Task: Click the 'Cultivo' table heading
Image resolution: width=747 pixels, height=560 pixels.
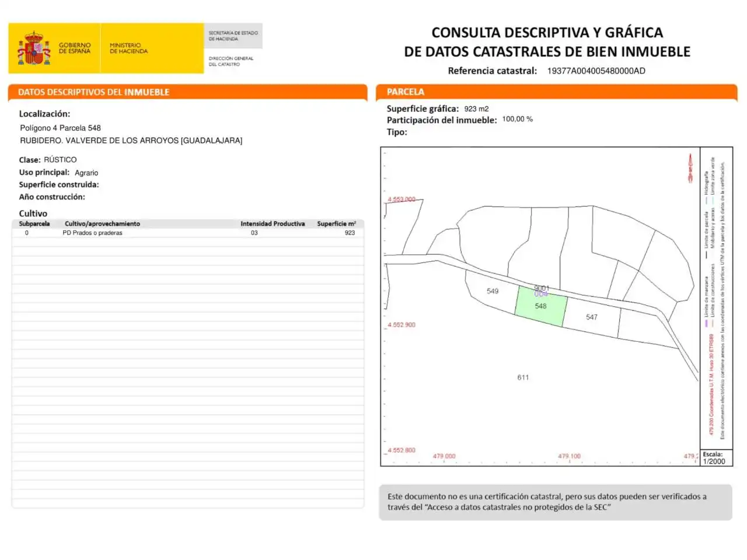Action: [x=33, y=213]
